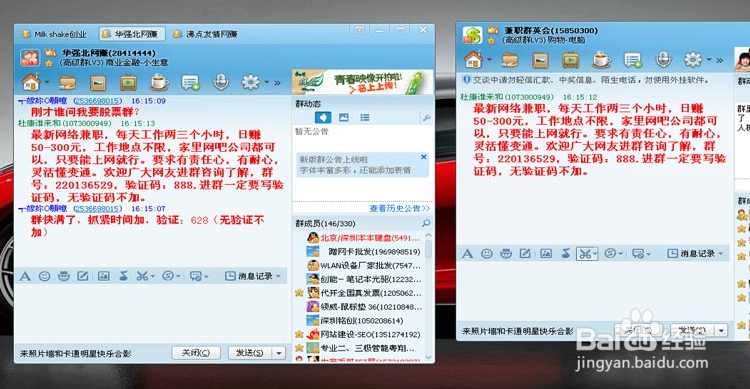The height and width of the screenshot is (389, 750).
Task: Open 发送 options arrow in 华强北网赚 window
Action: tap(279, 353)
